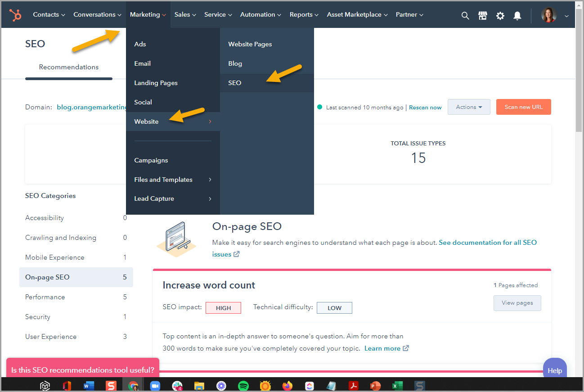Open Spotify from the taskbar
Viewport: 584px width, 392px height.
[x=243, y=386]
